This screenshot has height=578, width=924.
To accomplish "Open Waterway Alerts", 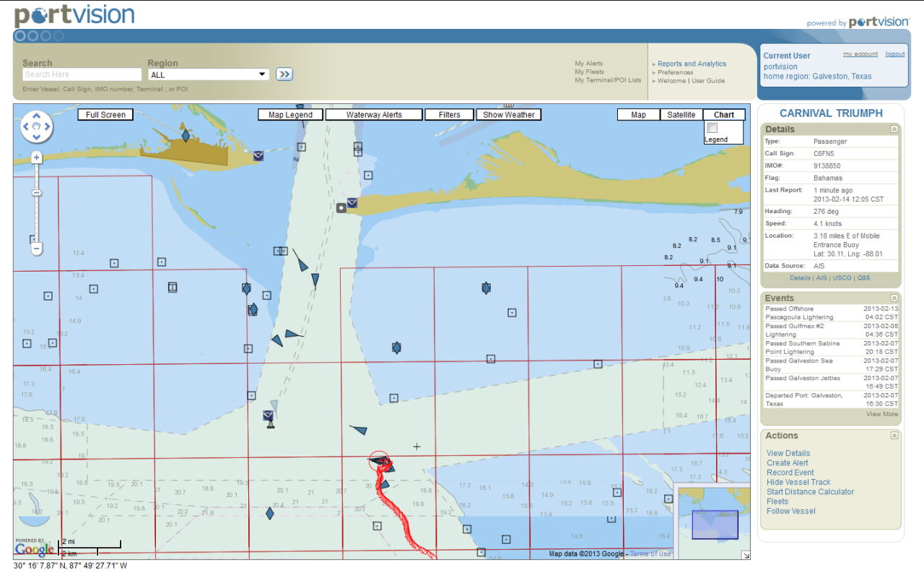I will click(374, 115).
